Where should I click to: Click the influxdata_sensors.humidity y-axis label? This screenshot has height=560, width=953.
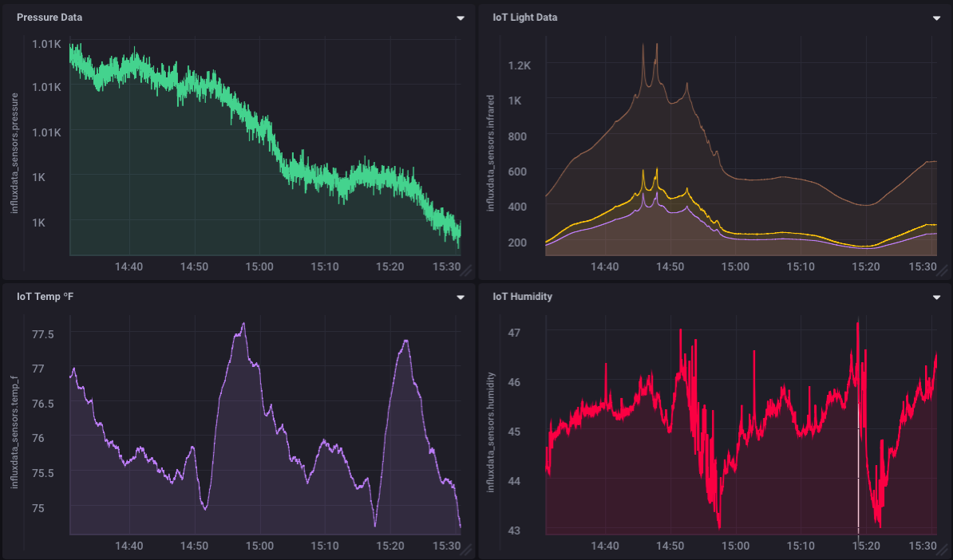click(490, 432)
